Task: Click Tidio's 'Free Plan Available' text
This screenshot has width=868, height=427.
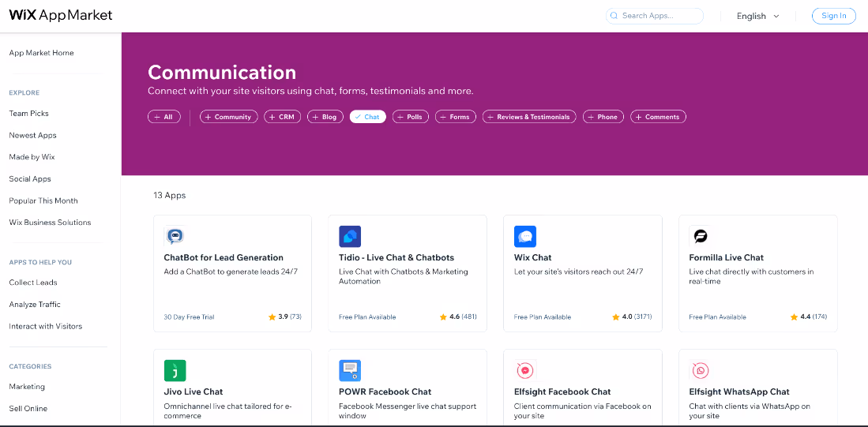Action: pos(367,317)
